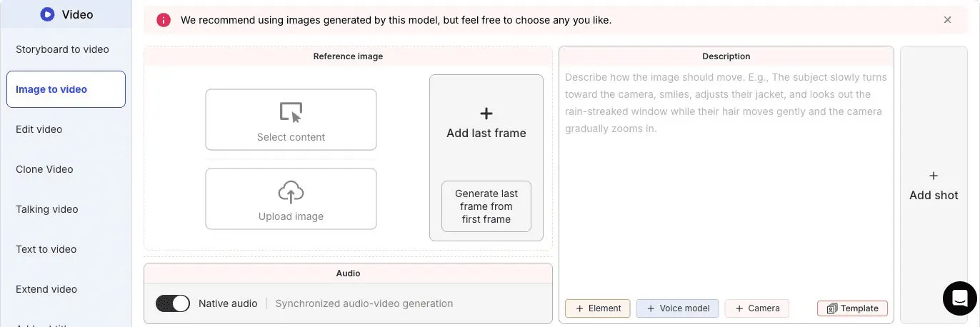Click the Video play logo icon

[47, 14]
